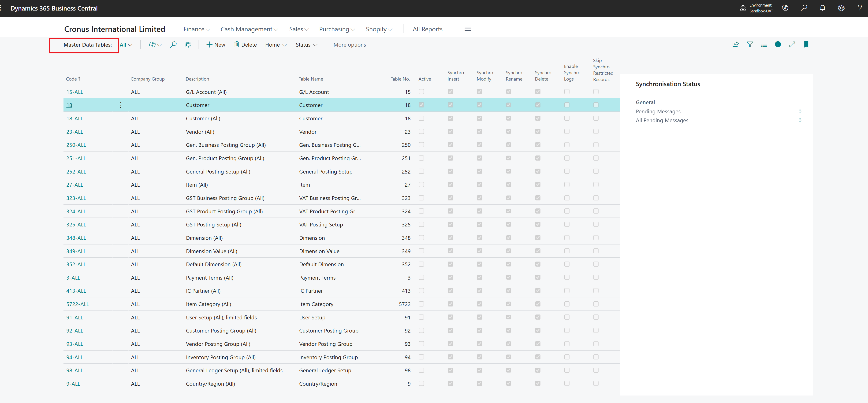Expand the Shopify menu

pyautogui.click(x=379, y=29)
